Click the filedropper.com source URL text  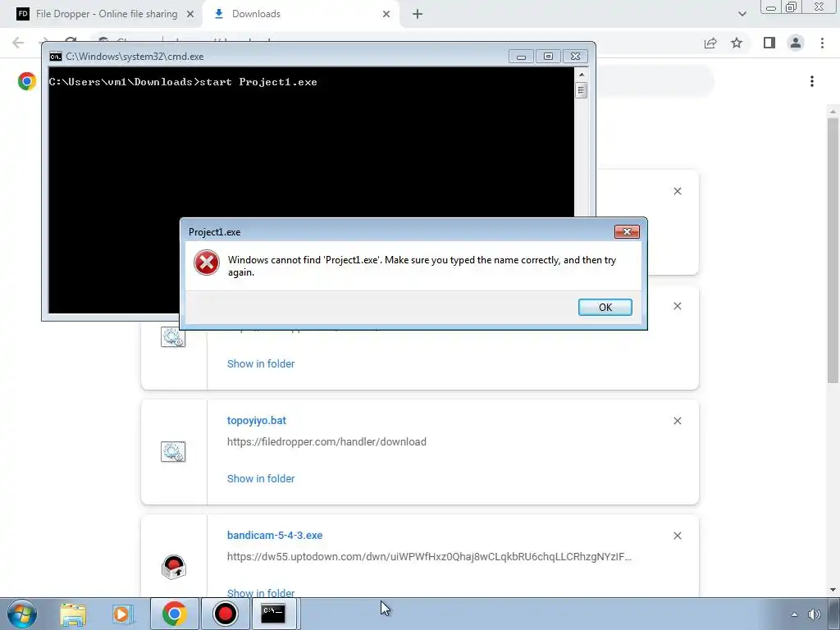[326, 442]
